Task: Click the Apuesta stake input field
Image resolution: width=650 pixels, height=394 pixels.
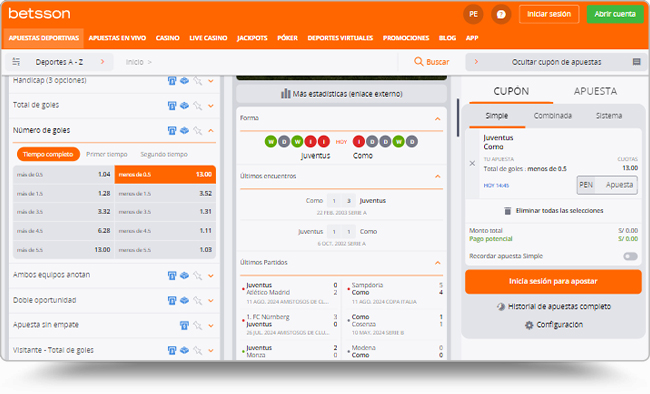Action: [x=616, y=185]
